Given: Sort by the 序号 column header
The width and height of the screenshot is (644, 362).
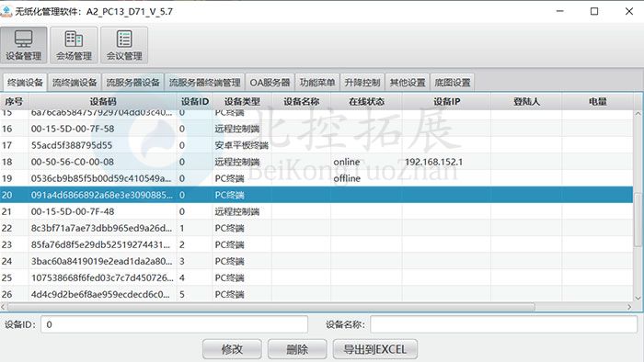Looking at the screenshot, I should [14, 101].
